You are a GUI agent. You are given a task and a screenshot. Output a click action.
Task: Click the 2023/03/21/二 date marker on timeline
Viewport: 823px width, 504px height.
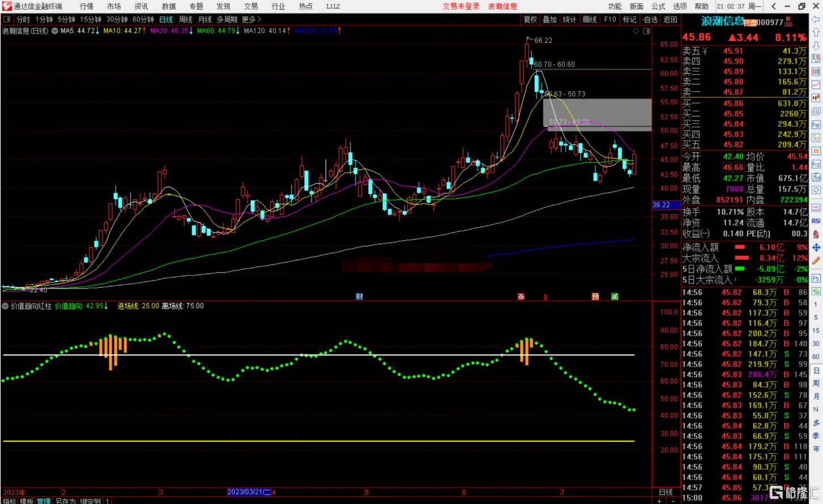pos(249,492)
